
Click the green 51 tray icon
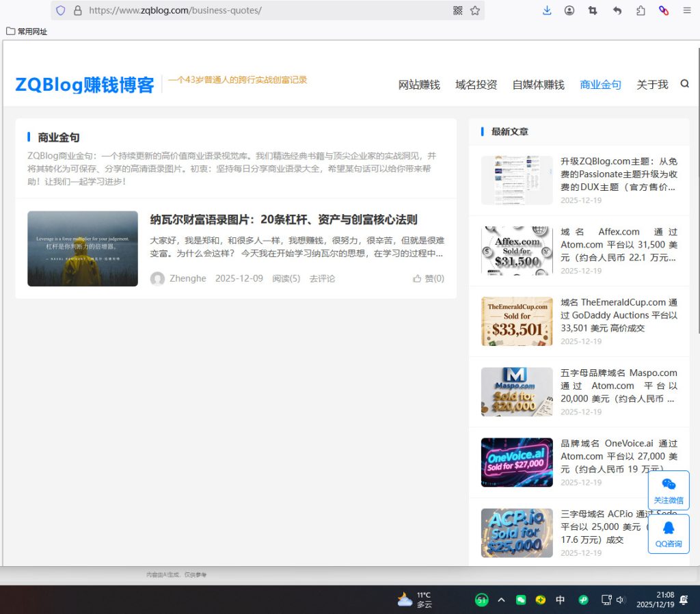(481, 600)
